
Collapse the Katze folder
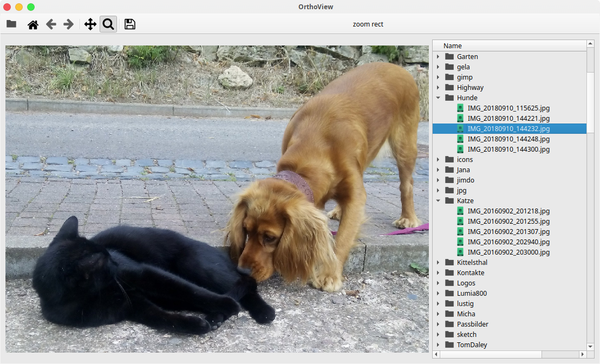pos(438,201)
